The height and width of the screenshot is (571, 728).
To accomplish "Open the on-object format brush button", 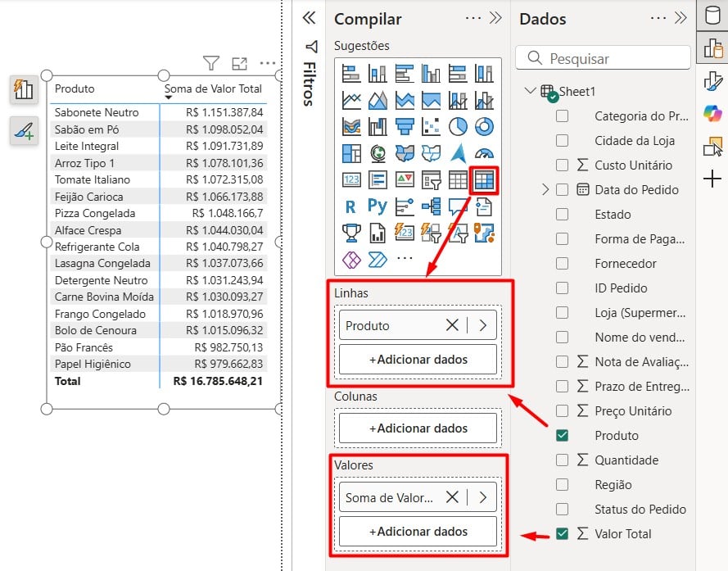I will coord(24,130).
